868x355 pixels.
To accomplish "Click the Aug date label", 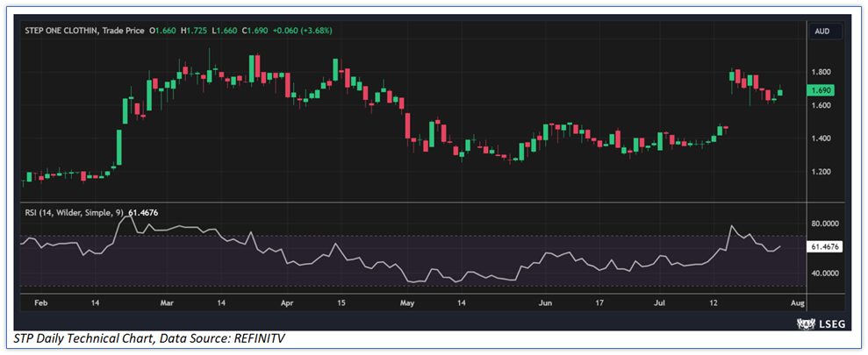I will (797, 303).
